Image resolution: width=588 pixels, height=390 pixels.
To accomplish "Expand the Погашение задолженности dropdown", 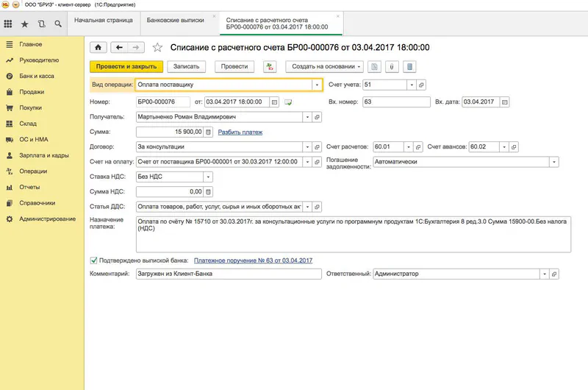I will coord(554,163).
